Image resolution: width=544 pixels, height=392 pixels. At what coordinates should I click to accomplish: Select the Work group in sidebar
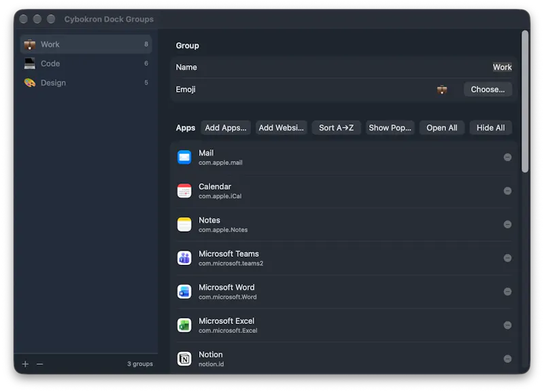pos(86,44)
